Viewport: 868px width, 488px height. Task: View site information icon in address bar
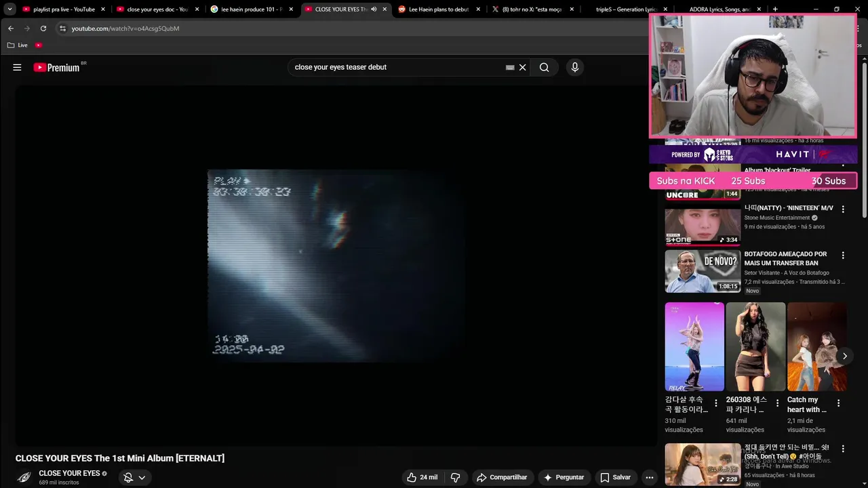pos(62,28)
